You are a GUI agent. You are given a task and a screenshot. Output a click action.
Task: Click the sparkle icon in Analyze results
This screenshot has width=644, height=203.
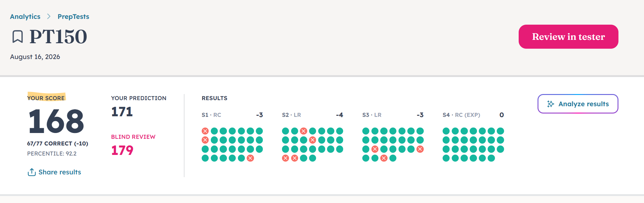551,104
